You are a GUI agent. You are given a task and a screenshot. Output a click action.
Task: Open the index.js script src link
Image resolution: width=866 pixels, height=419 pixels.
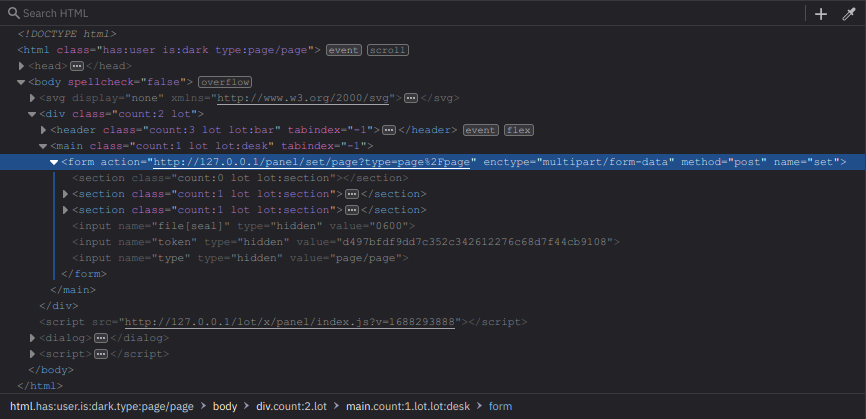pyautogui.click(x=290, y=322)
